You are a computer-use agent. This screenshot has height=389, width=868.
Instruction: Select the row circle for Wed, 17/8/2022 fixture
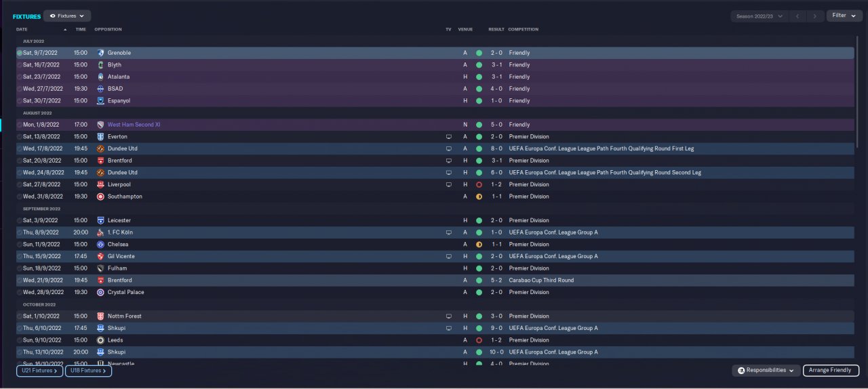(20, 148)
